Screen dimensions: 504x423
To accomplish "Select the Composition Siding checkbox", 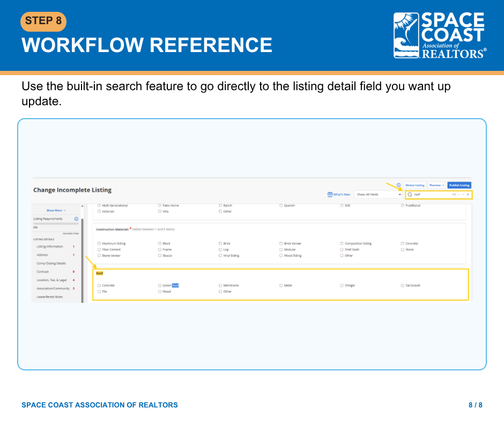I will click(x=342, y=244).
